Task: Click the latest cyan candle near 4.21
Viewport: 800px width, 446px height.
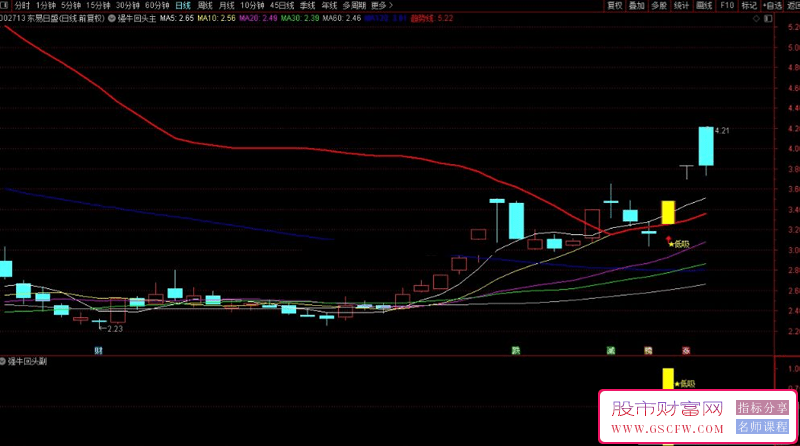Action: click(x=706, y=146)
